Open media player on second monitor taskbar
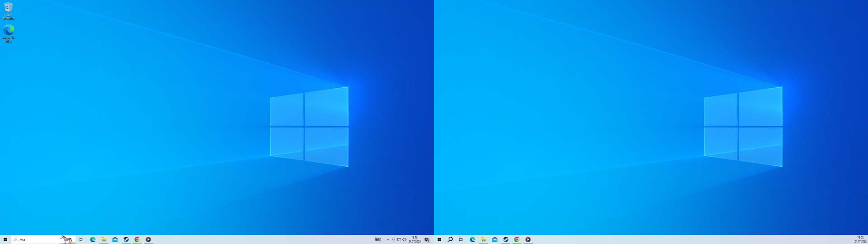 coord(528,239)
